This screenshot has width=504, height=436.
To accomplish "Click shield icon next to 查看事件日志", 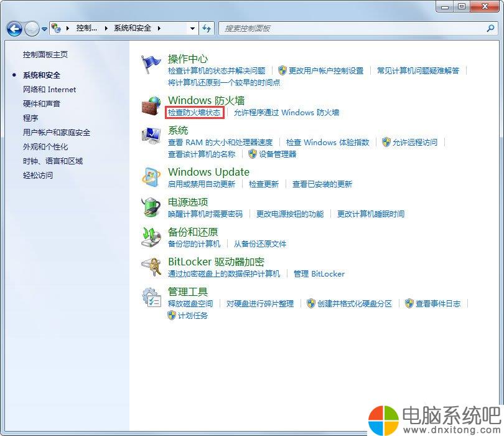I will (x=409, y=303).
